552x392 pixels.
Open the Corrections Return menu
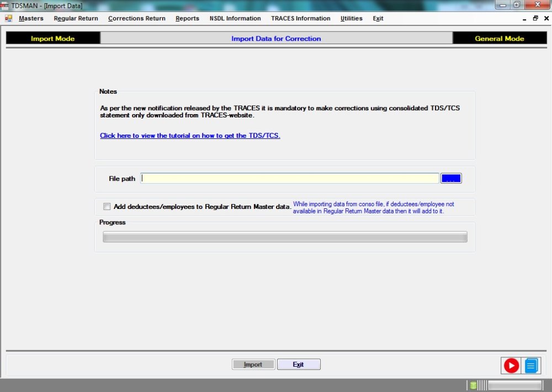136,18
